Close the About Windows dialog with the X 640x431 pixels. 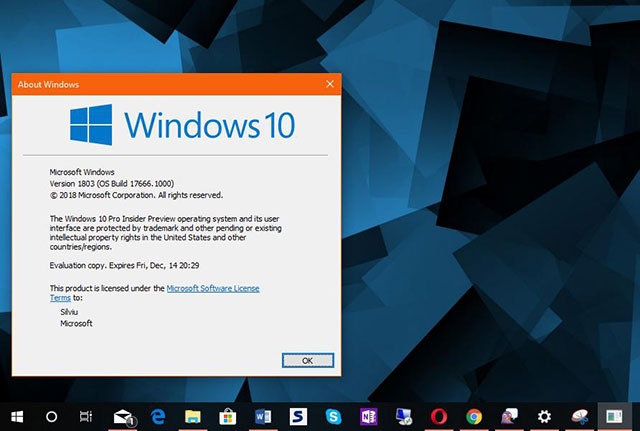[x=330, y=84]
